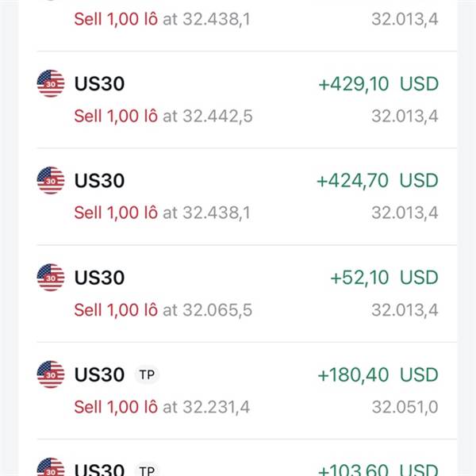Image resolution: width=476 pixels, height=476 pixels.
Task: Tap the US30 flag icon beside +429,10 USD
Action: tap(51, 83)
